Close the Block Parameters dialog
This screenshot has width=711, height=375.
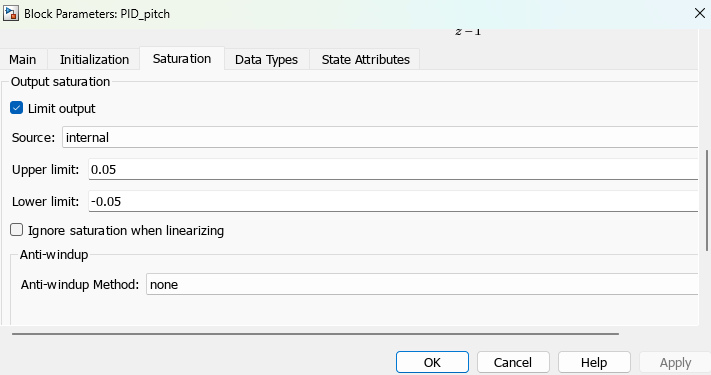tap(700, 14)
